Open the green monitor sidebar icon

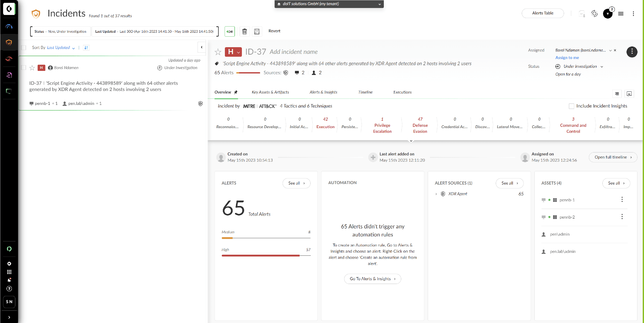pyautogui.click(x=9, y=91)
